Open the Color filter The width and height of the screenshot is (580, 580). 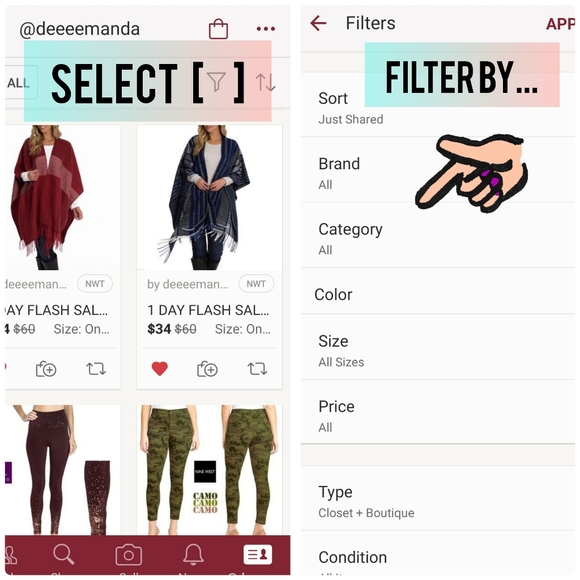click(x=438, y=294)
